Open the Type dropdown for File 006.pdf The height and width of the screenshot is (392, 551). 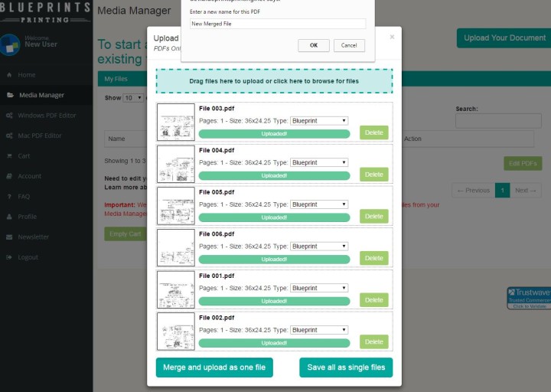319,246
